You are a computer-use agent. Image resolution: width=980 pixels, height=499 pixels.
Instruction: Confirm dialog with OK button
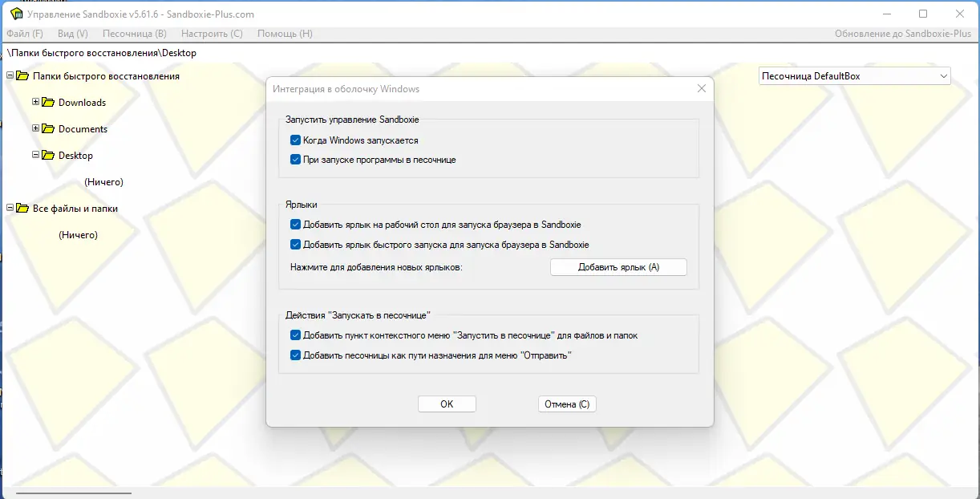tap(447, 404)
